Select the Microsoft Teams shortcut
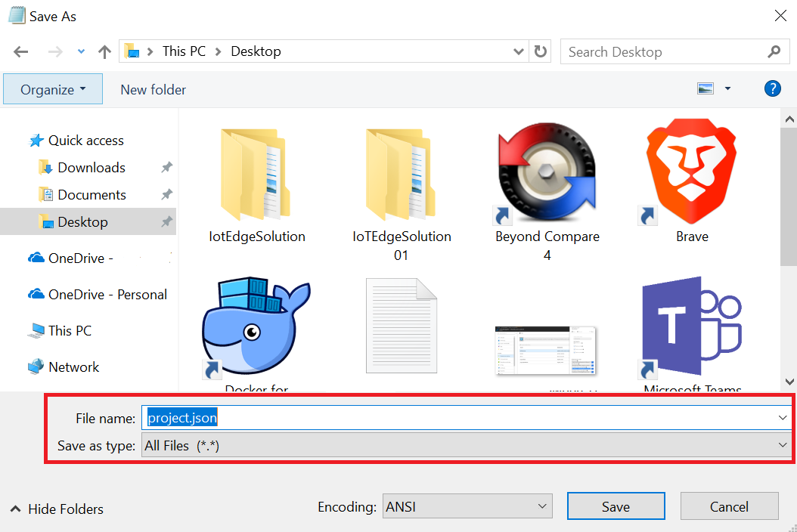 click(692, 332)
